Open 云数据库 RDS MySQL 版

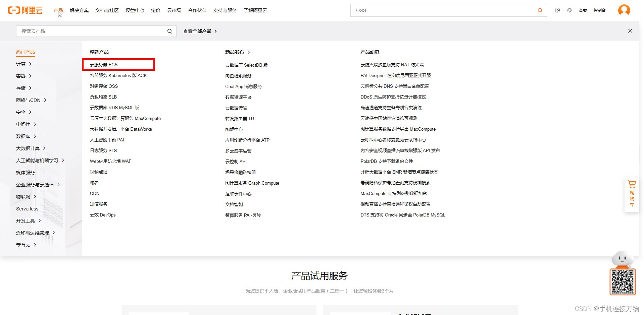click(114, 108)
